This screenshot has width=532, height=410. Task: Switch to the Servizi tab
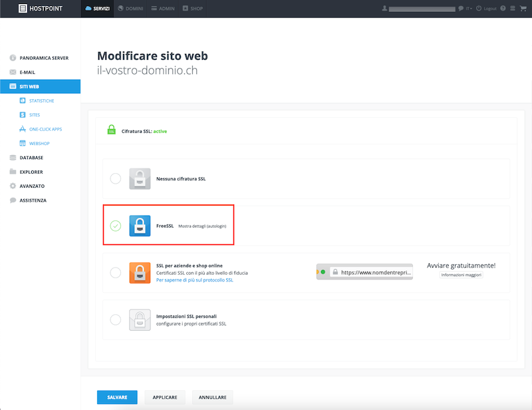(x=97, y=9)
